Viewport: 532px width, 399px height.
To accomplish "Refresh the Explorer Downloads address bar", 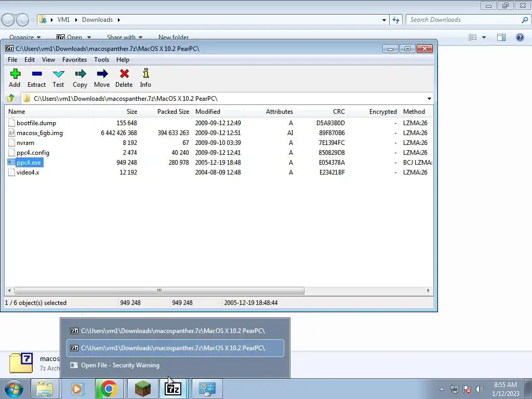I will [395, 20].
